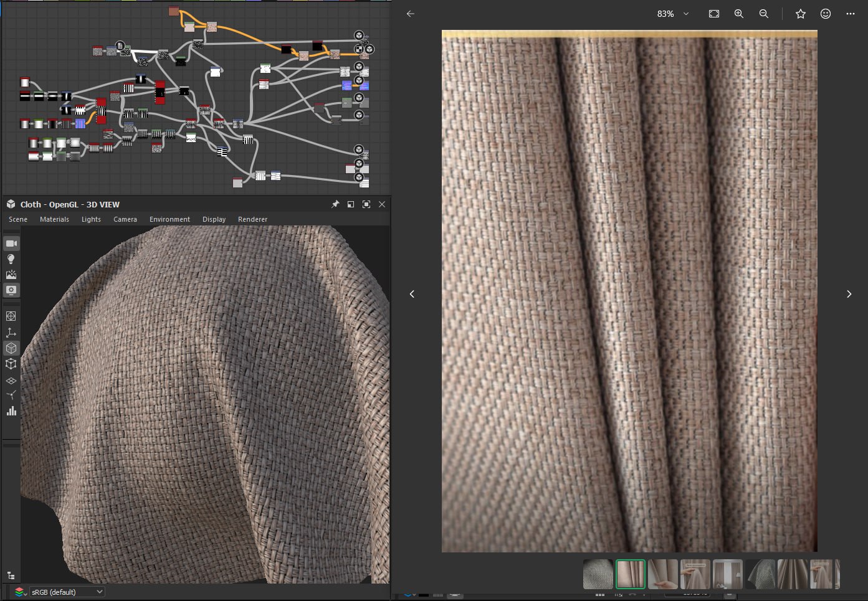
Task: Open the Materials menu
Action: coord(54,219)
